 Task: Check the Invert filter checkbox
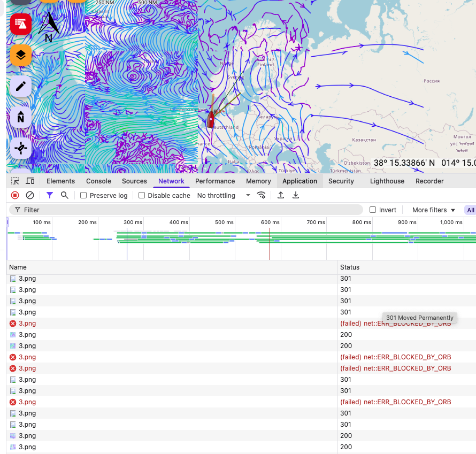(x=373, y=210)
